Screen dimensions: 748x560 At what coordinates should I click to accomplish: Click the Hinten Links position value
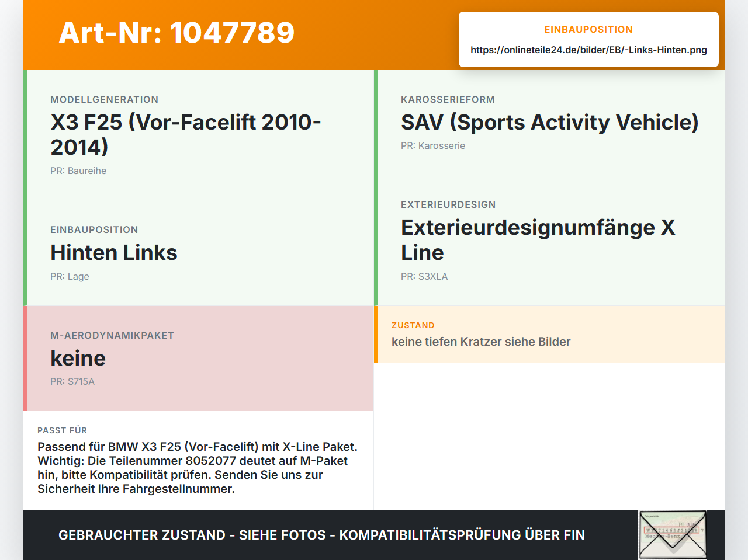tap(114, 253)
